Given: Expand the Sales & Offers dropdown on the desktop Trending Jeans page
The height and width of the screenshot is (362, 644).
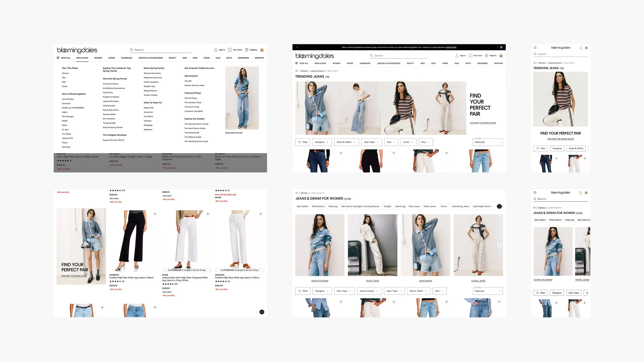Looking at the screenshot, I should click(346, 142).
